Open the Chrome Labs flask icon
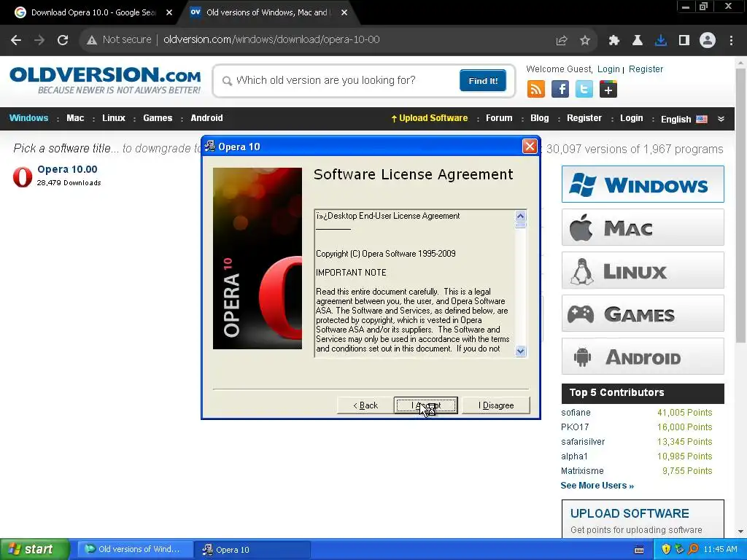 (x=637, y=41)
